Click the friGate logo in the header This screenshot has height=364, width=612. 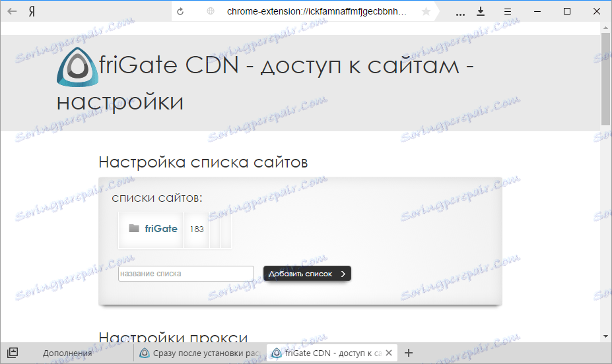77,67
